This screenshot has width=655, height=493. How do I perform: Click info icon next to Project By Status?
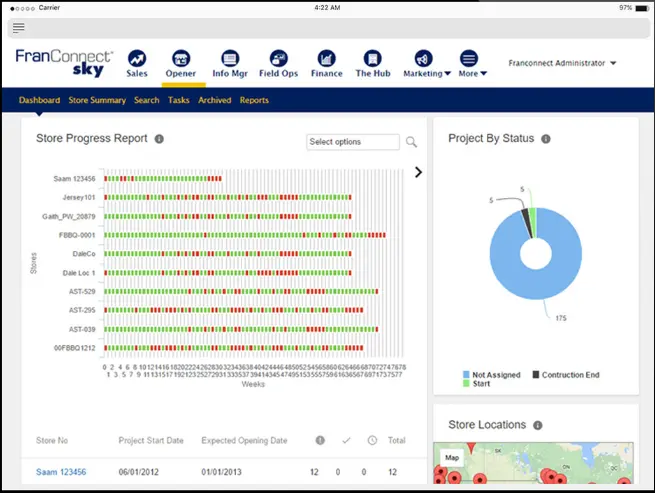546,139
